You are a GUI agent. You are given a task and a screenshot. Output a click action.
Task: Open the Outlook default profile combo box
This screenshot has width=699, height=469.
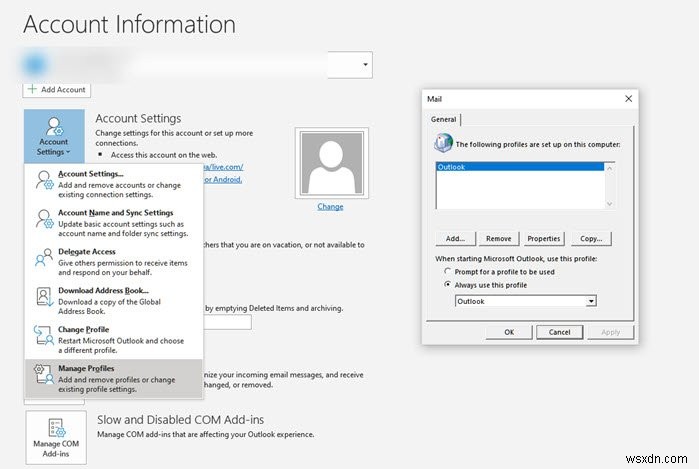[526, 301]
